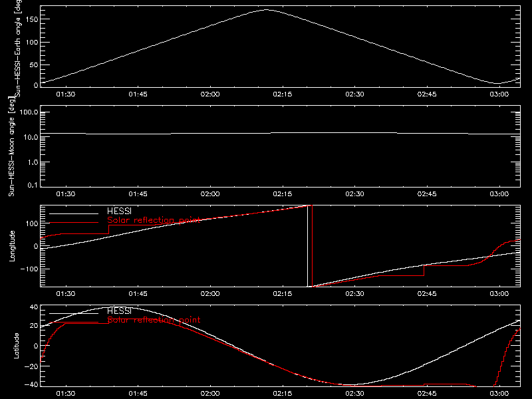Click 02:00 under the Earth angle plot
The height and width of the screenshot is (399, 532).
(210, 94)
